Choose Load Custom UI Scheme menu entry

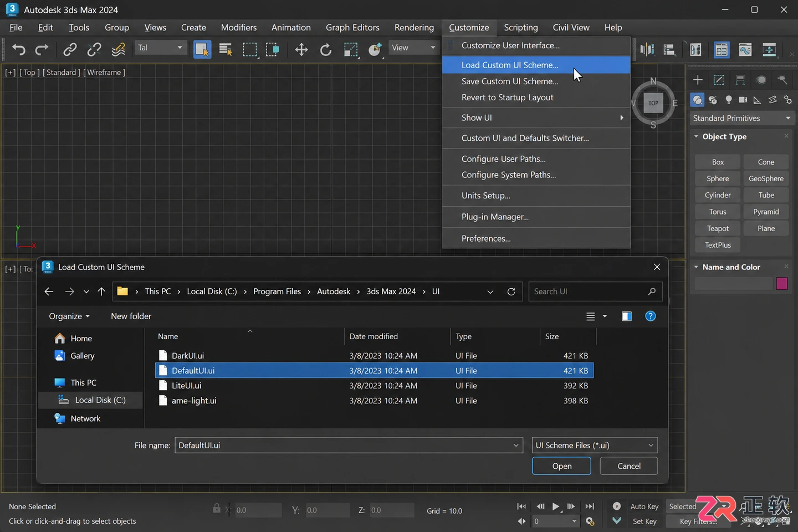[536, 65]
